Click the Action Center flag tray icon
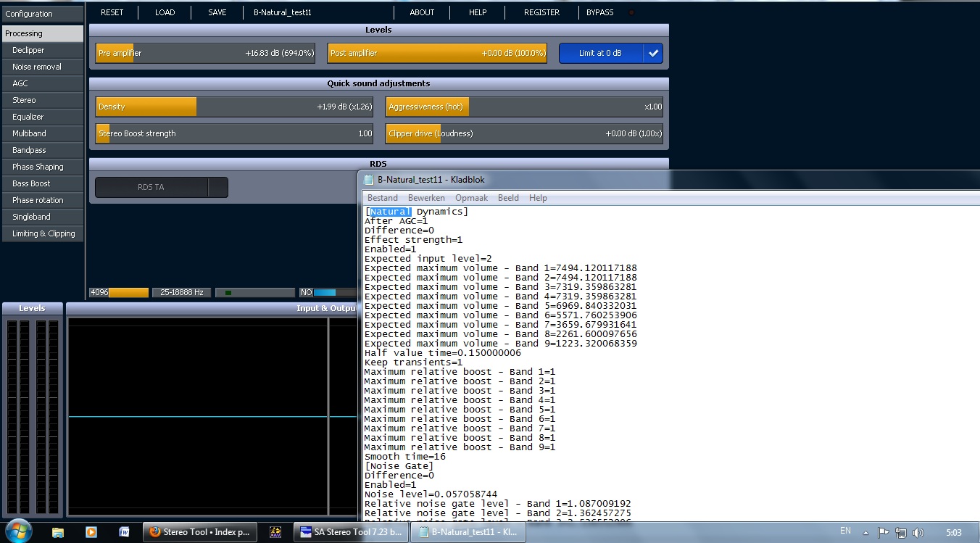The image size is (980, 543). [x=884, y=533]
